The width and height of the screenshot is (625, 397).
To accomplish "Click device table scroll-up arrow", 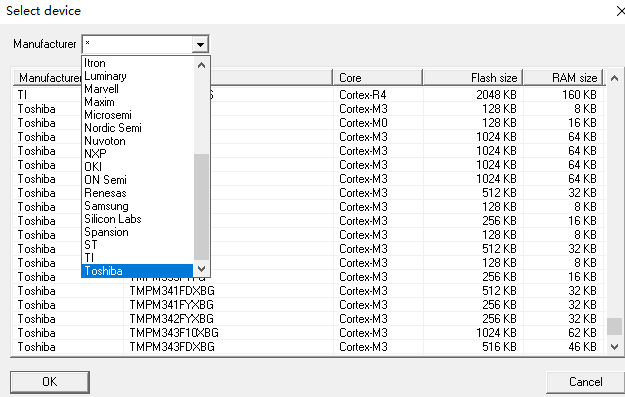I will (x=614, y=78).
